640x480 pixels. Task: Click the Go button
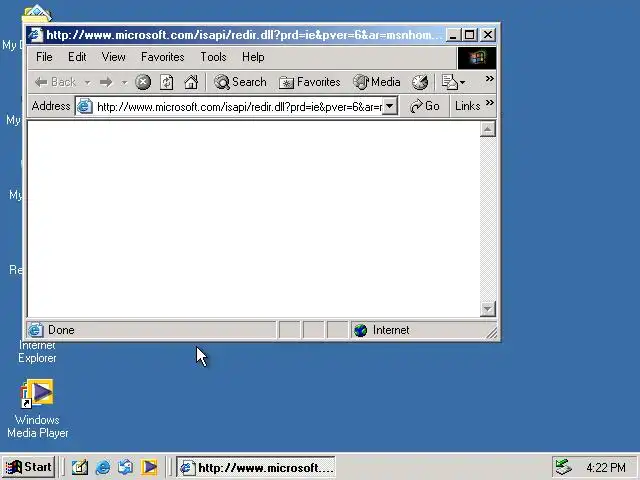(x=424, y=106)
